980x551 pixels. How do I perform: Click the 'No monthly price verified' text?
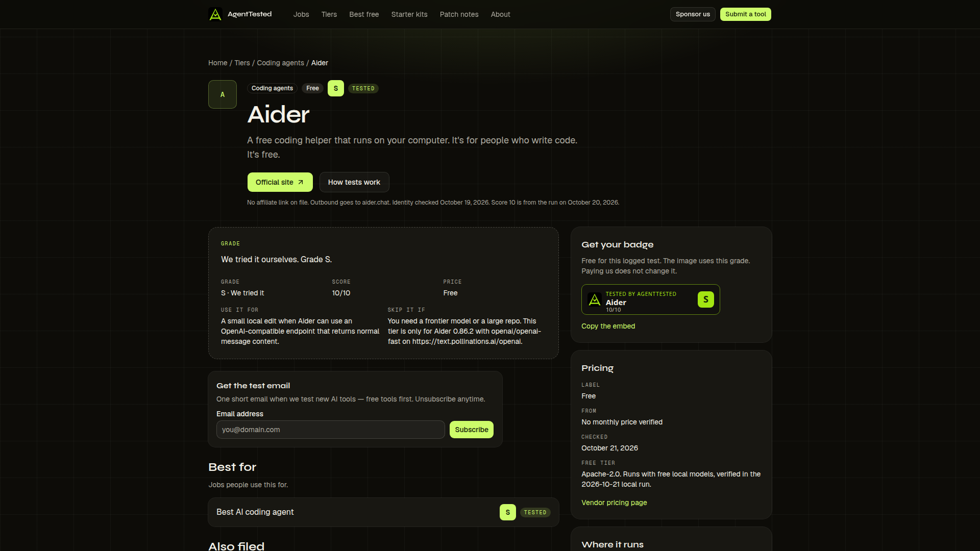[x=622, y=422]
